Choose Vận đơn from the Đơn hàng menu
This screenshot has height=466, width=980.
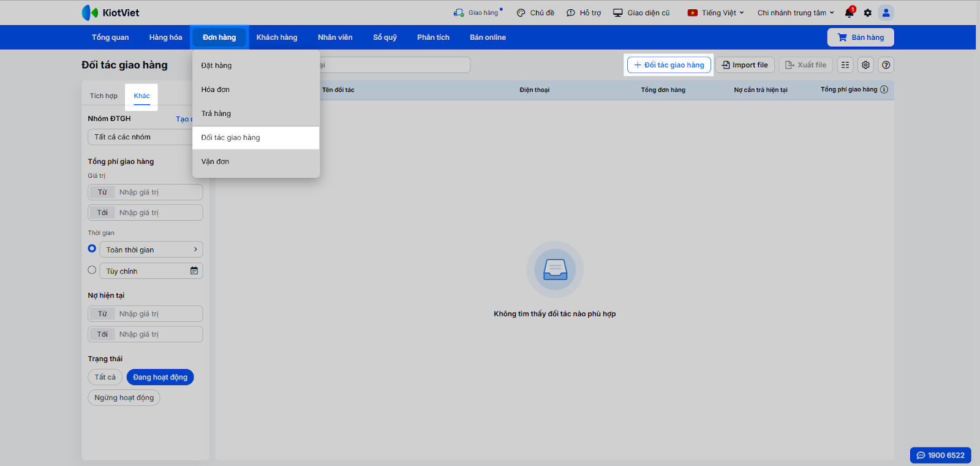(215, 162)
